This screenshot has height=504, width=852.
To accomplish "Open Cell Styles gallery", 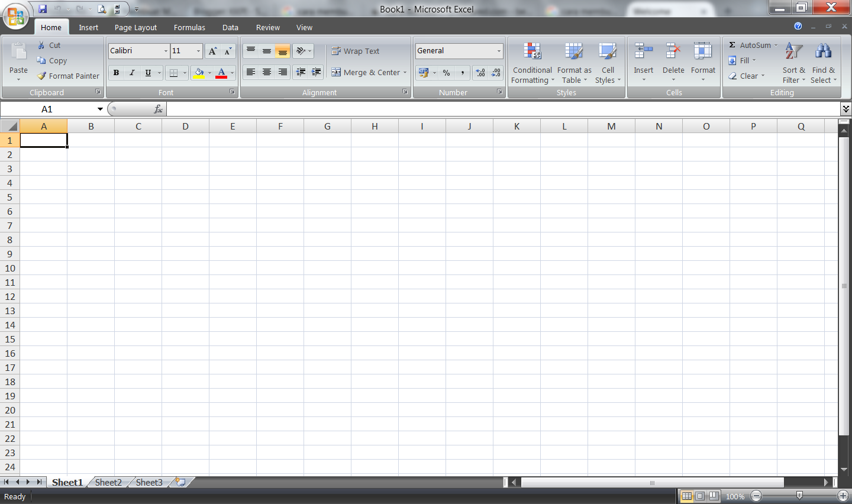I will [x=608, y=63].
